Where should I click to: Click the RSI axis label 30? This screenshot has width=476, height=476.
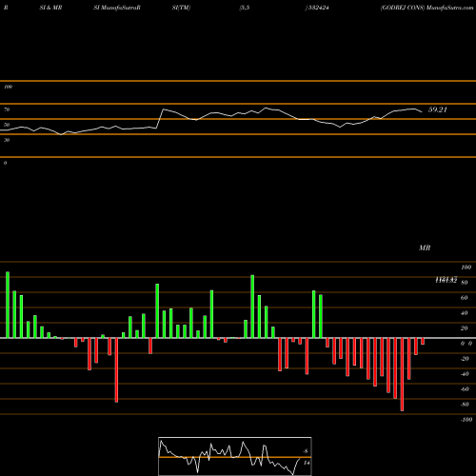7,140
